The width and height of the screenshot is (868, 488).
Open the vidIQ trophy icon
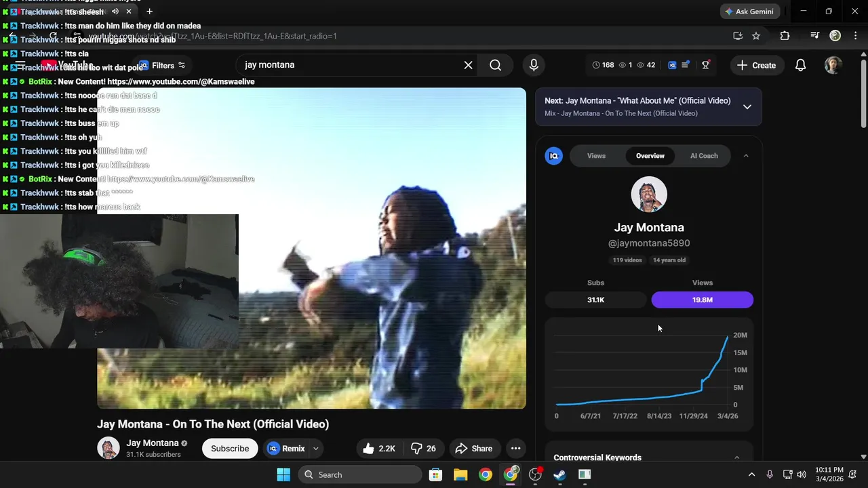(x=706, y=65)
